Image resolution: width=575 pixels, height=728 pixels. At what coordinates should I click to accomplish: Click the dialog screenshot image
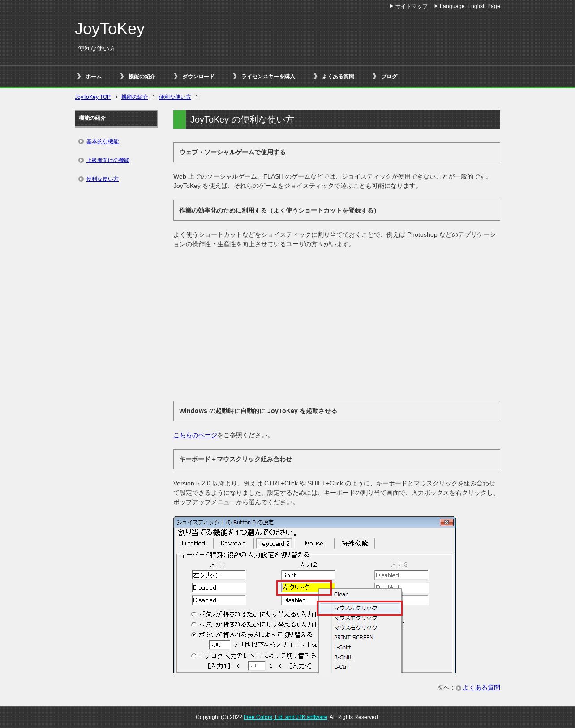[314, 595]
